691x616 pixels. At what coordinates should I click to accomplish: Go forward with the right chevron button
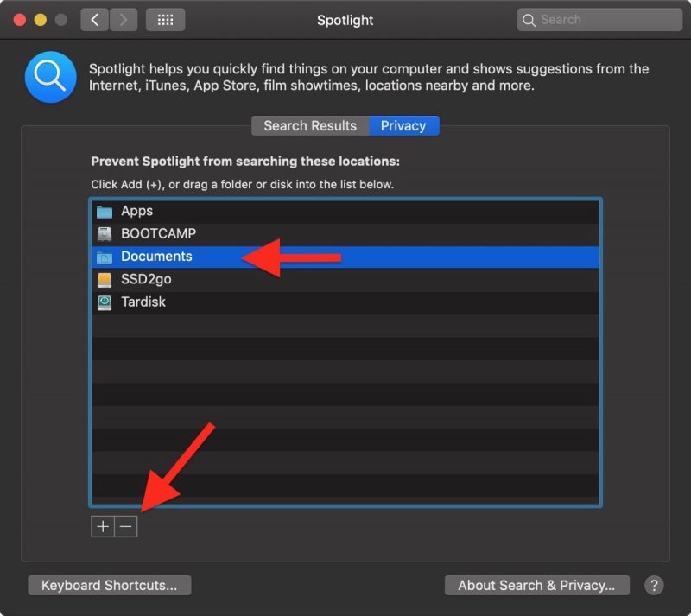(x=124, y=20)
